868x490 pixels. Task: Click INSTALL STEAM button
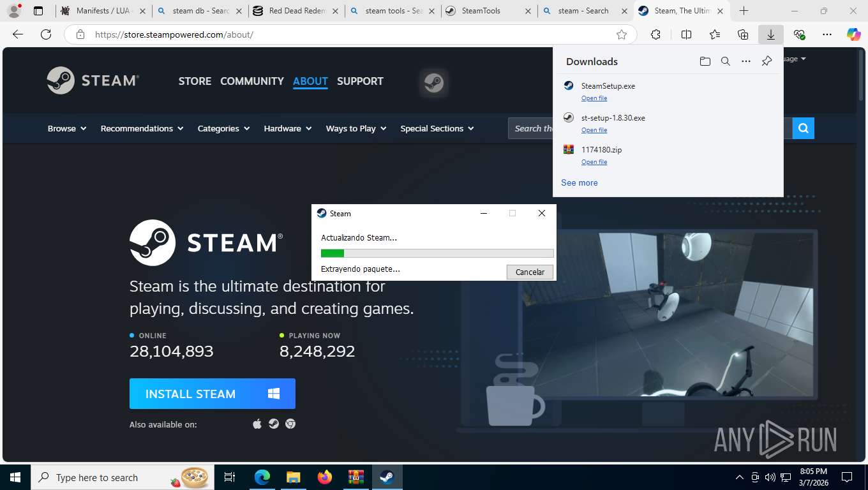tap(213, 394)
